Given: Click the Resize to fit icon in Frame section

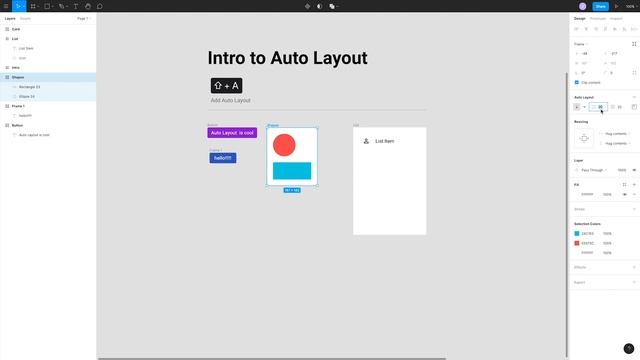Looking at the screenshot, I should (x=634, y=44).
